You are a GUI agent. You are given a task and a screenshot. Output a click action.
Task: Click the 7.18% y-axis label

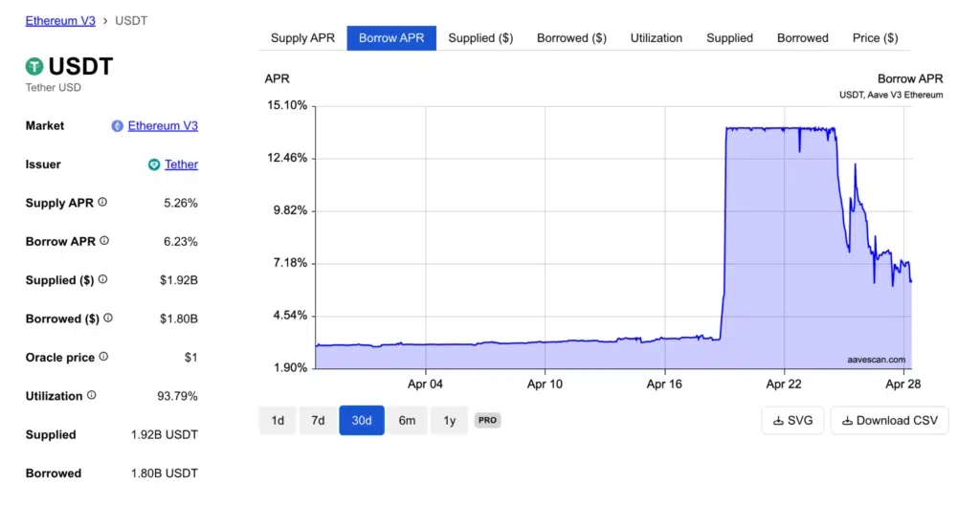290,263
